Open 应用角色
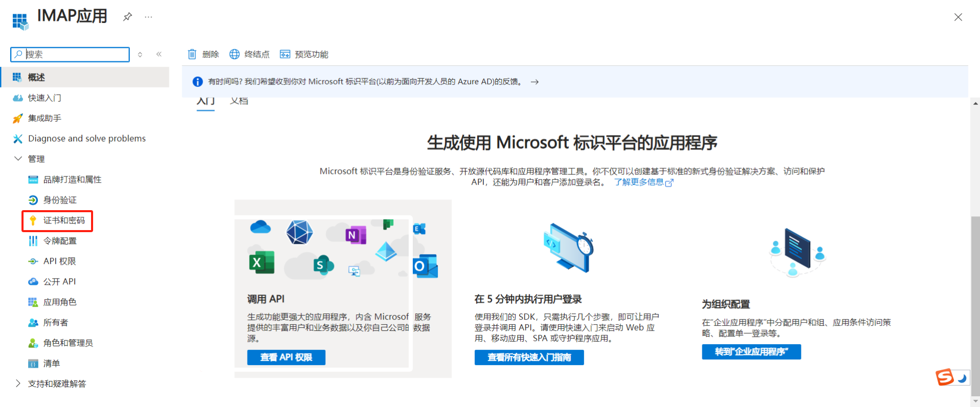This screenshot has width=980, height=407. tap(60, 302)
